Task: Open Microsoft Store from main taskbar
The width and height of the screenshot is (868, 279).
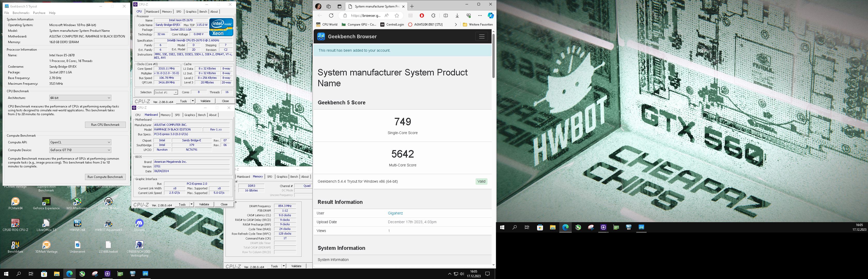Action: (44, 274)
